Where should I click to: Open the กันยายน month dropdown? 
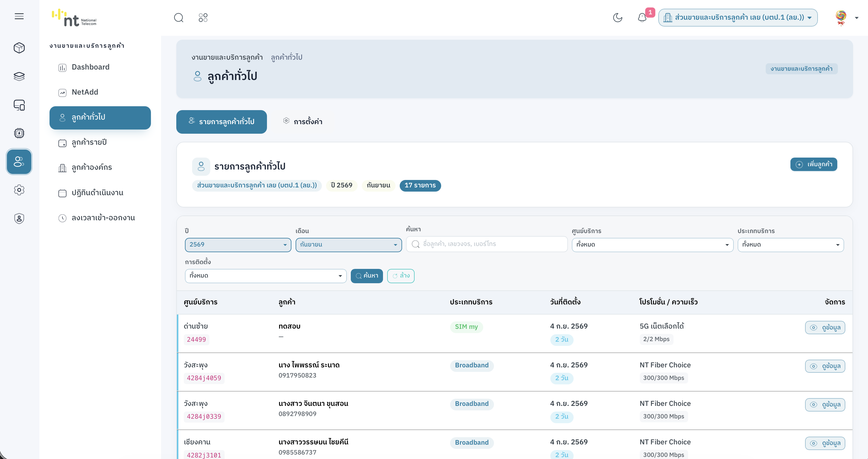(x=348, y=244)
